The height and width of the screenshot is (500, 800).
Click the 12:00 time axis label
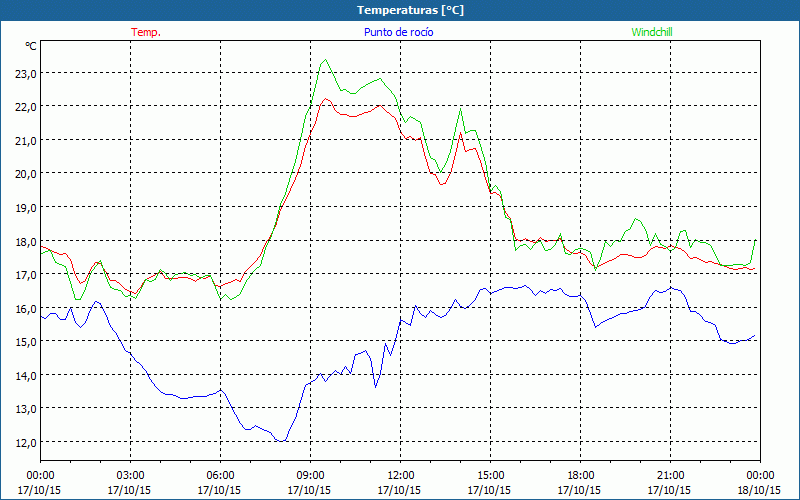click(x=400, y=476)
